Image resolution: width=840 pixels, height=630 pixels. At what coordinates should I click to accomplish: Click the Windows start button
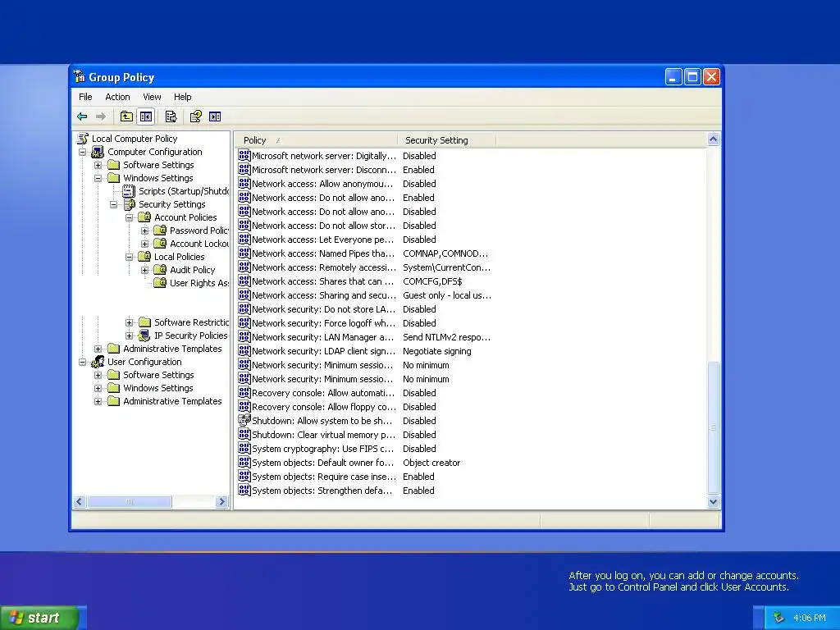click(39, 618)
